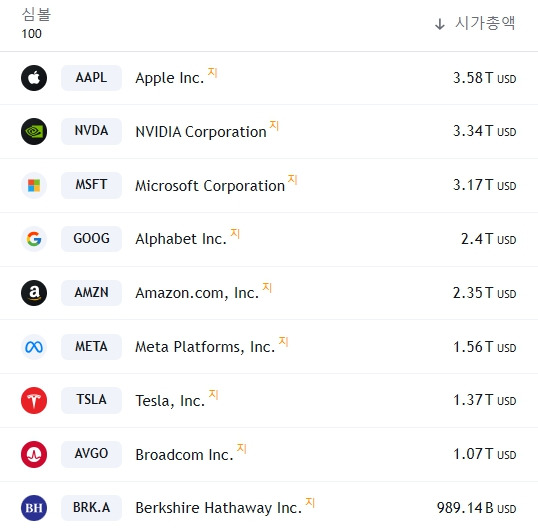This screenshot has width=538, height=530.
Task: Open the NVDA ticker badge
Action: (x=91, y=131)
